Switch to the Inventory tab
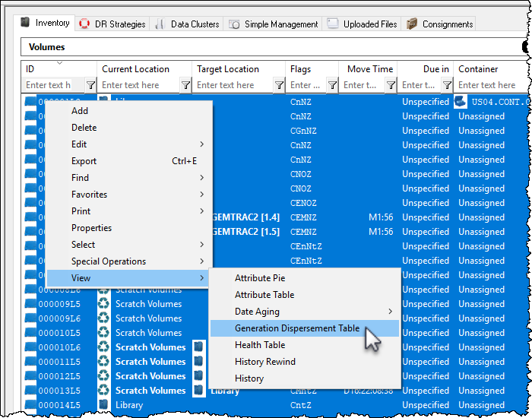This screenshot has height=418, width=532. pyautogui.click(x=44, y=23)
